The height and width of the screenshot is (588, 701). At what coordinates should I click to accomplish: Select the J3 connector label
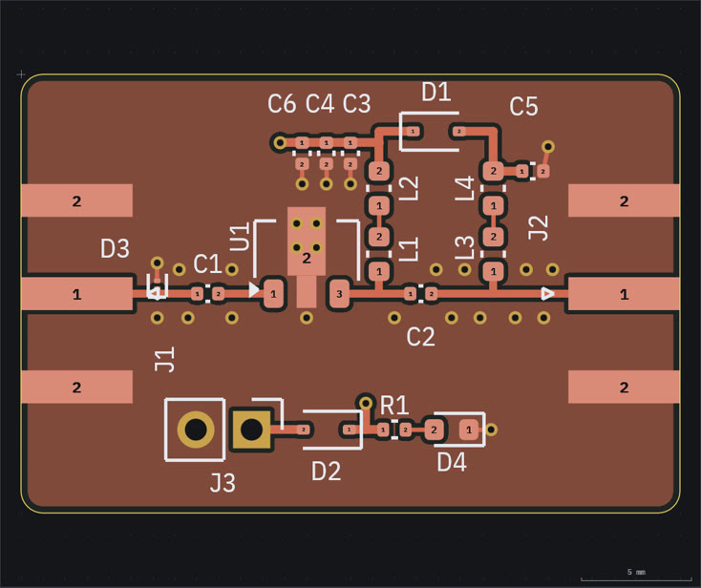pyautogui.click(x=223, y=483)
